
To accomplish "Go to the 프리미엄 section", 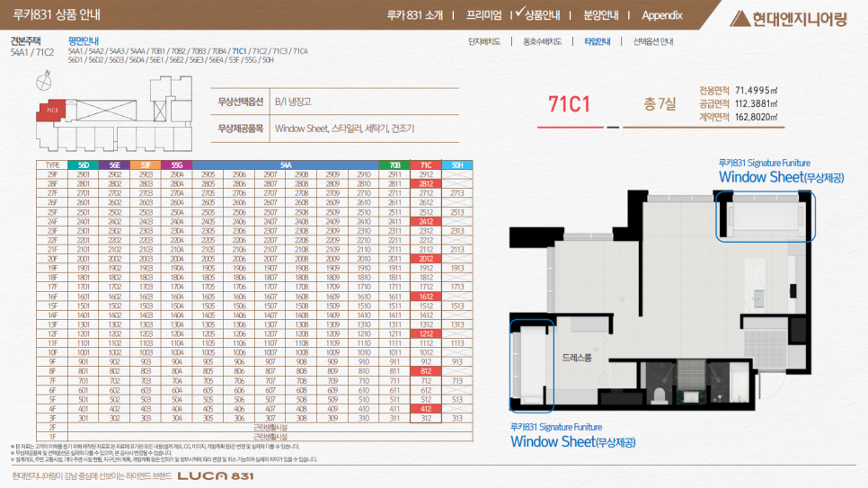I will (483, 15).
